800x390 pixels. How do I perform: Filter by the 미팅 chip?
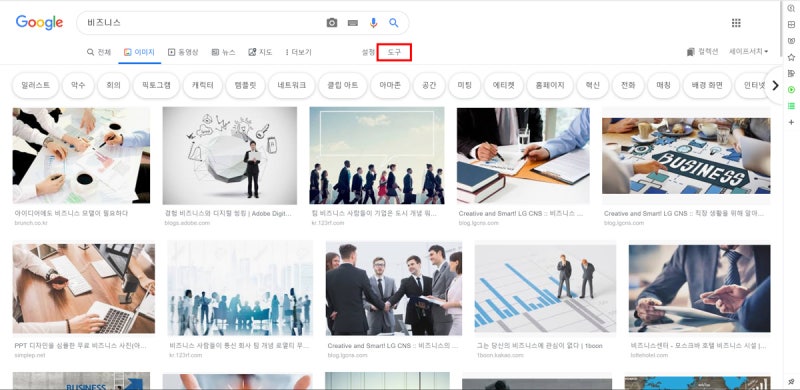464,86
